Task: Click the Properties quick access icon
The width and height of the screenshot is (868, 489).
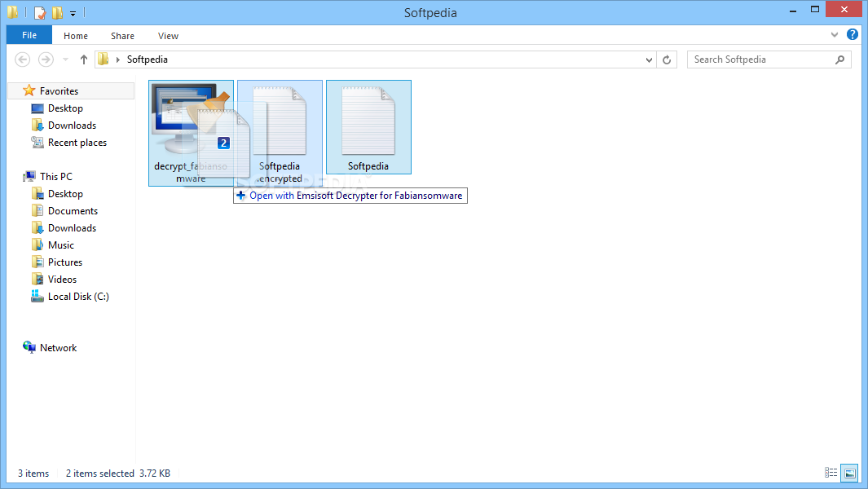Action: click(40, 12)
